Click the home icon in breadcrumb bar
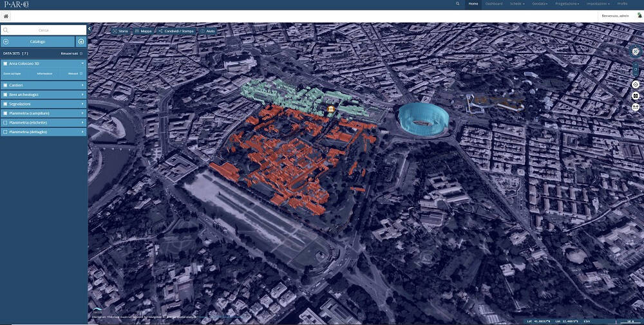The width and height of the screenshot is (644, 325). (x=6, y=16)
